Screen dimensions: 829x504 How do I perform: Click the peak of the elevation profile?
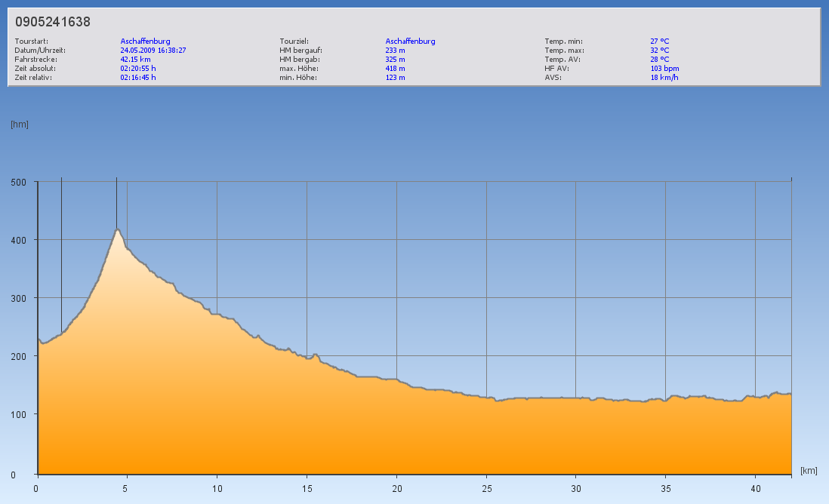click(x=117, y=230)
